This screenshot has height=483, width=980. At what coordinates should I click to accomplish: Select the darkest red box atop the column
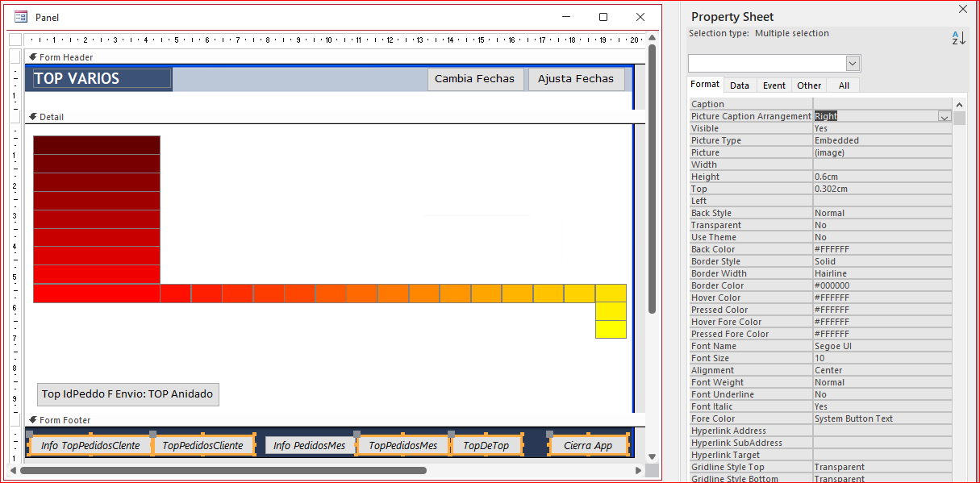click(x=97, y=145)
